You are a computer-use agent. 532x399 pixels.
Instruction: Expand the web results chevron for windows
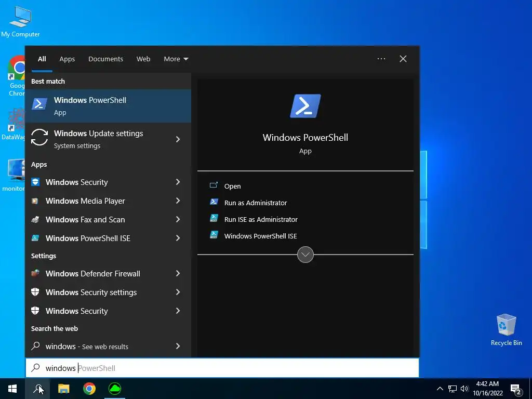(178, 346)
